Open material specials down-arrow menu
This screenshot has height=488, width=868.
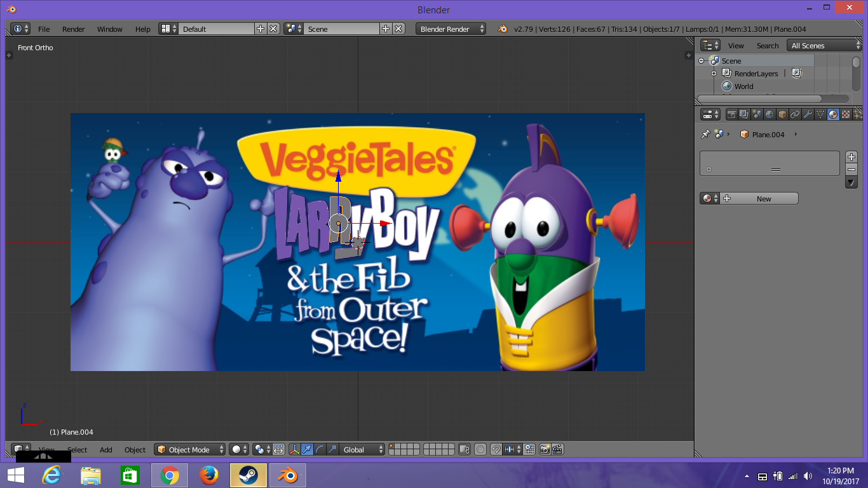(x=851, y=182)
